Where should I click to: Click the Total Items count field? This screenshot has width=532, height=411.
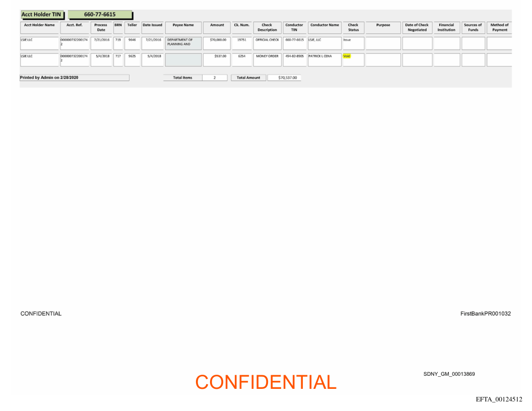[x=214, y=78]
